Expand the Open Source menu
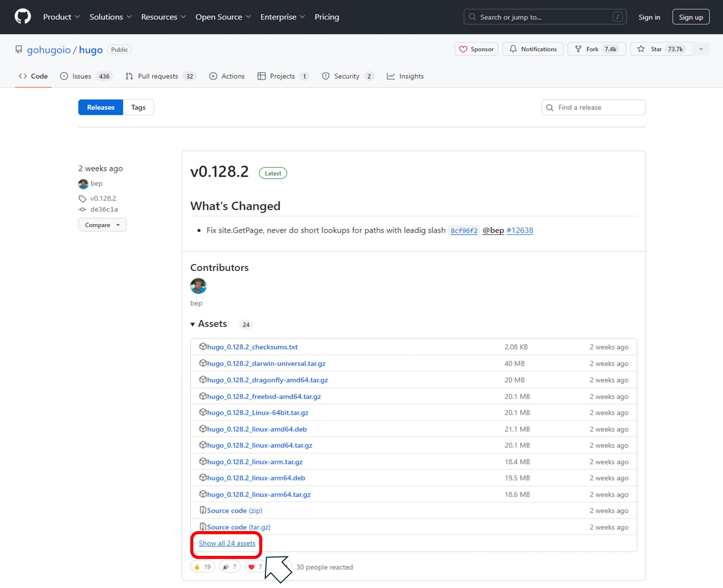723x588 pixels. pyautogui.click(x=223, y=17)
